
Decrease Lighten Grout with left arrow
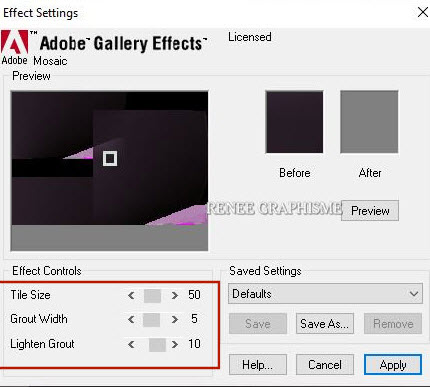pos(131,344)
